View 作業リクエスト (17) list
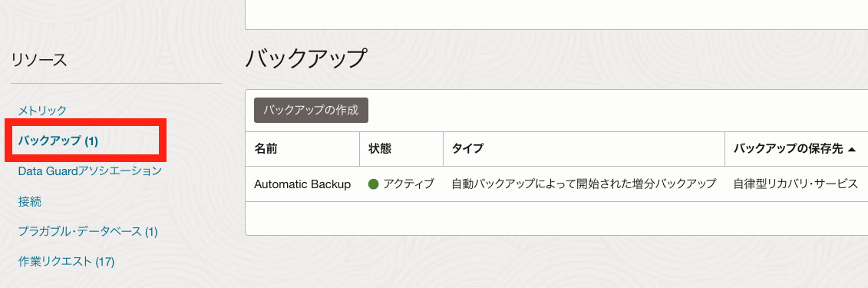Screen dimensions: 868x288 pyautogui.click(x=66, y=261)
